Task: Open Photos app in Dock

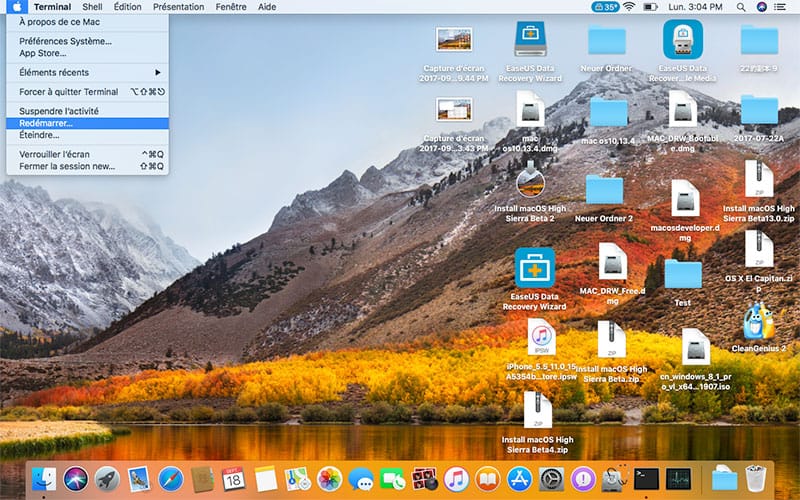Action: click(x=329, y=480)
